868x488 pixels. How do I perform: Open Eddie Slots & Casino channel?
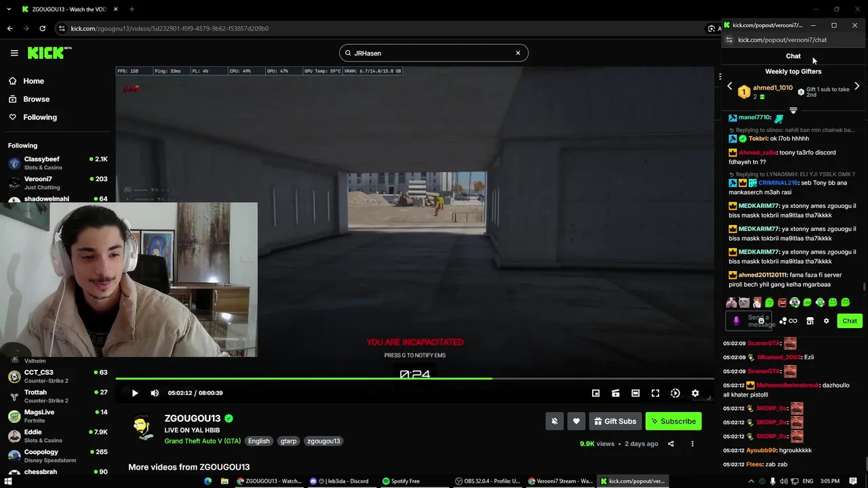tap(58, 436)
